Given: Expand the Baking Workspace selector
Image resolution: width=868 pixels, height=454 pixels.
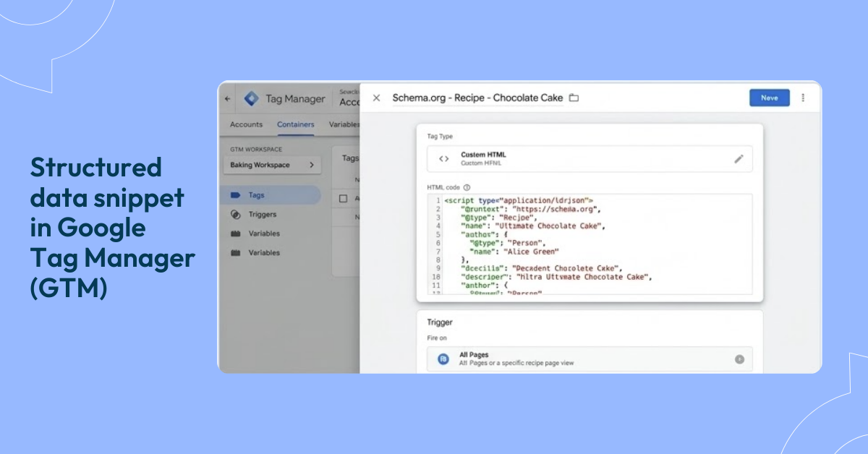Looking at the screenshot, I should click(272, 165).
